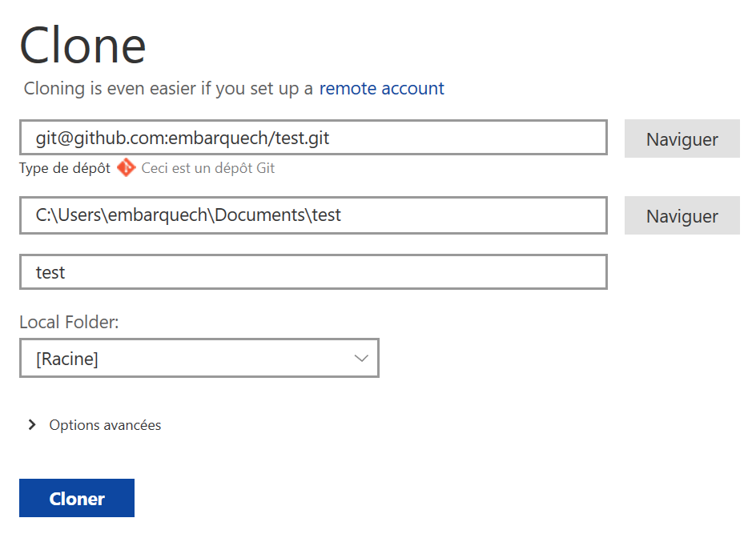Click the 'Ceci est un dépôt Git' text

208,168
